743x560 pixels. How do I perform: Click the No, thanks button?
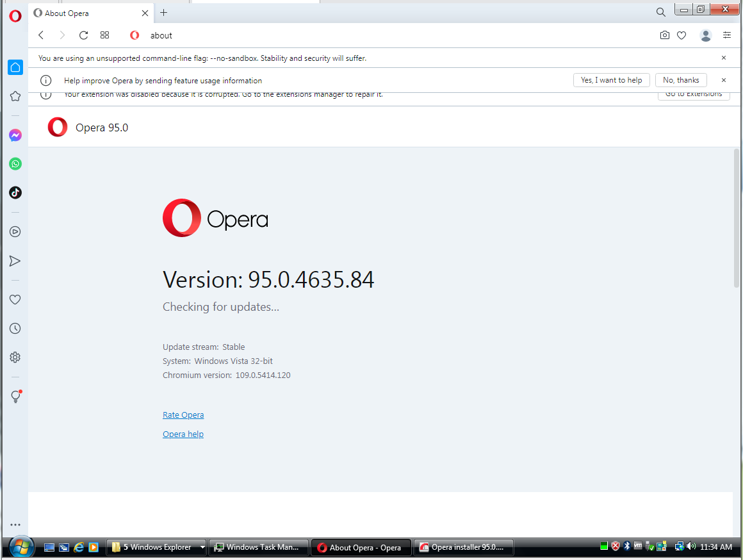pos(681,80)
